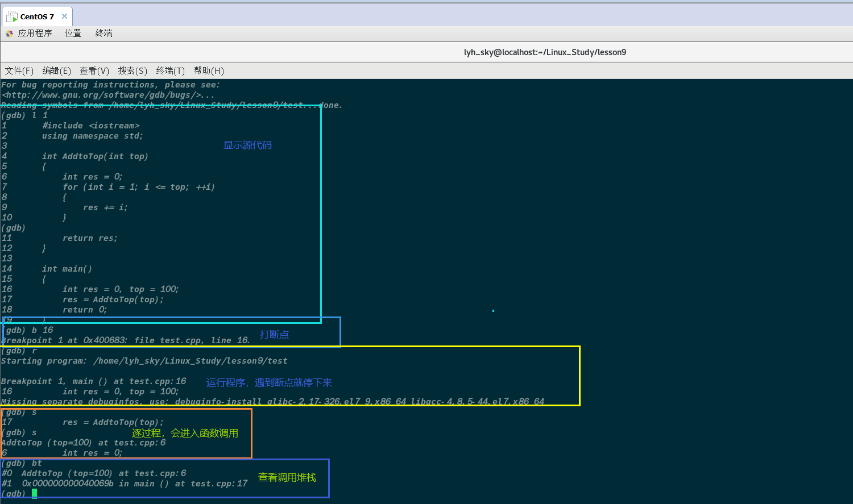Open the 终端(T) terminal menu

(x=171, y=71)
